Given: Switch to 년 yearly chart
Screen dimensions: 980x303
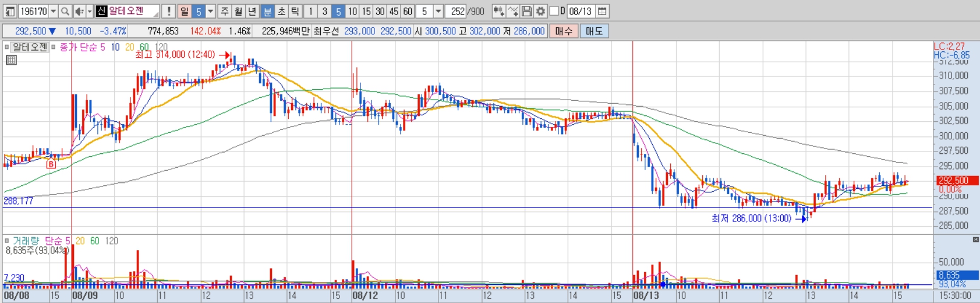Looking at the screenshot, I should pyautogui.click(x=252, y=11).
